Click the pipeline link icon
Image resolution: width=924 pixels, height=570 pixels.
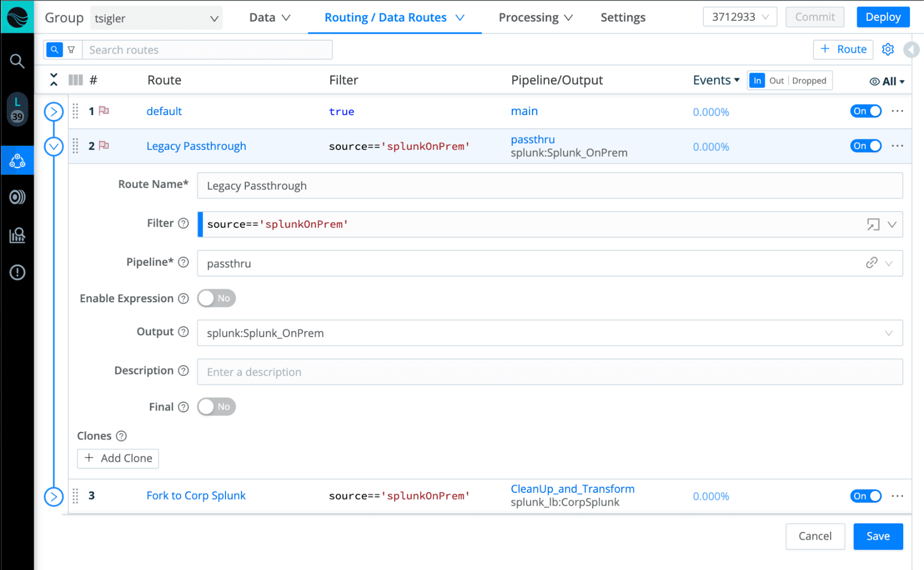point(871,263)
